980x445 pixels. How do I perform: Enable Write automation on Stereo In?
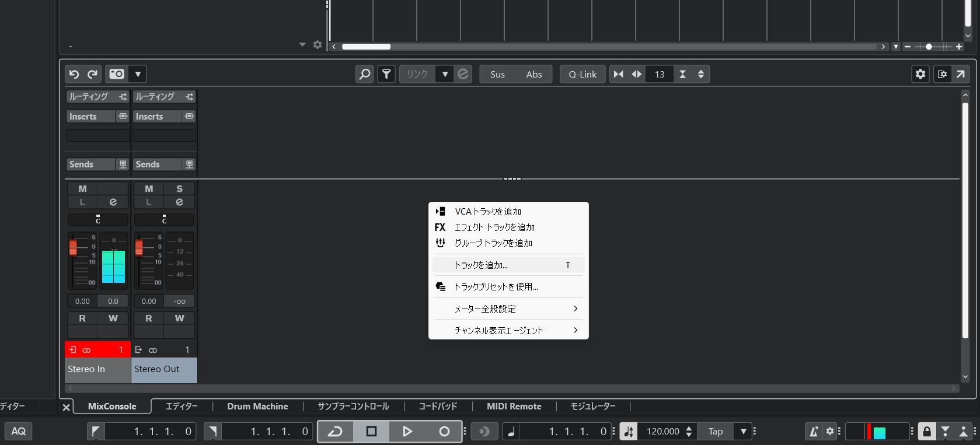tap(113, 318)
